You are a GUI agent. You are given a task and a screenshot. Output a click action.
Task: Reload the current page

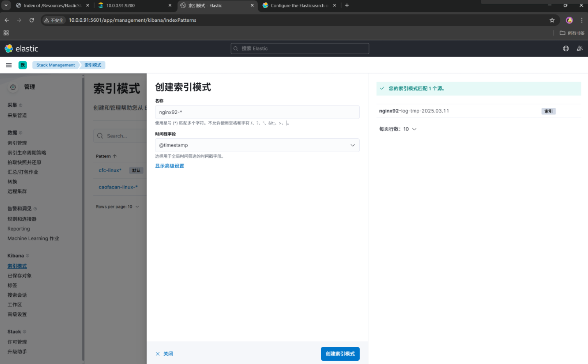pyautogui.click(x=32, y=20)
